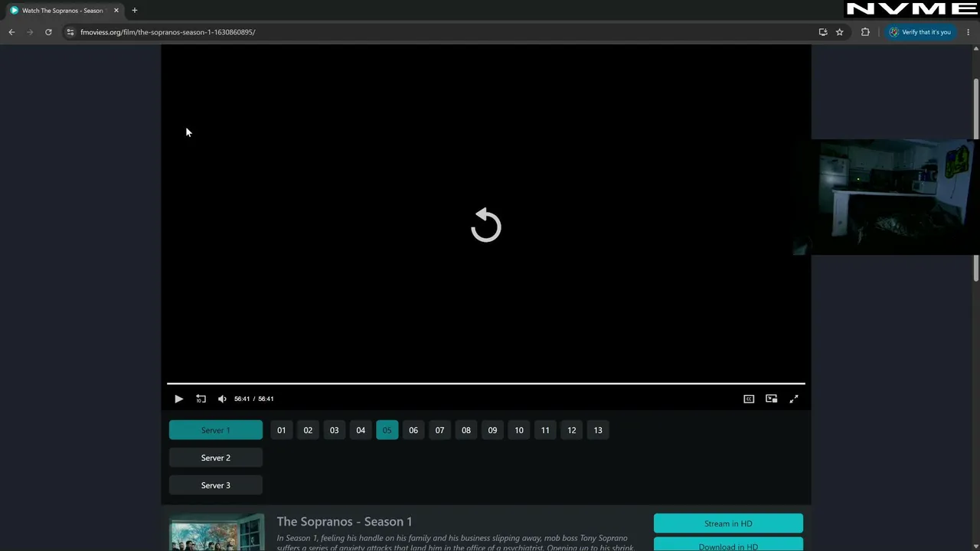The height and width of the screenshot is (551, 980).
Task: Open a new browser tab
Action: [x=135, y=11]
